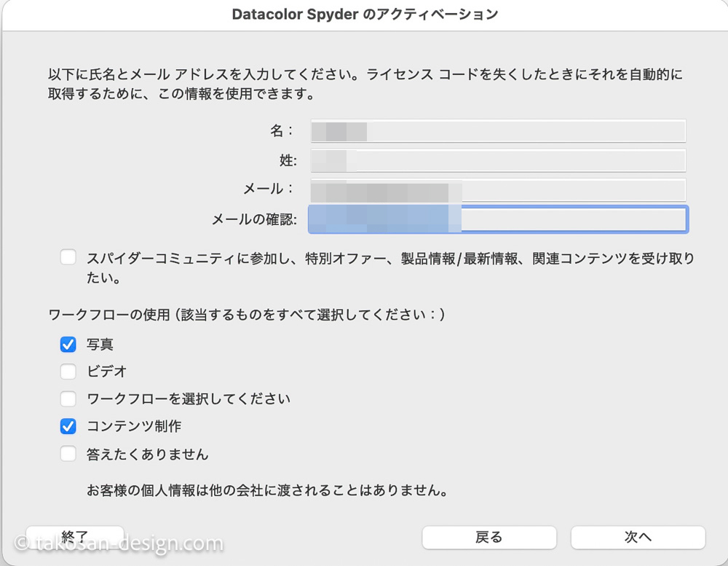Disable the コンテンツ制作 checkbox

[x=68, y=426]
